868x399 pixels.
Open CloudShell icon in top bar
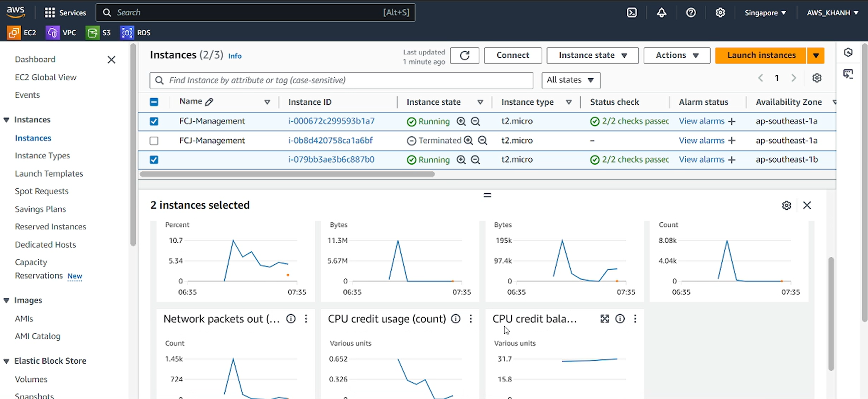coord(632,13)
